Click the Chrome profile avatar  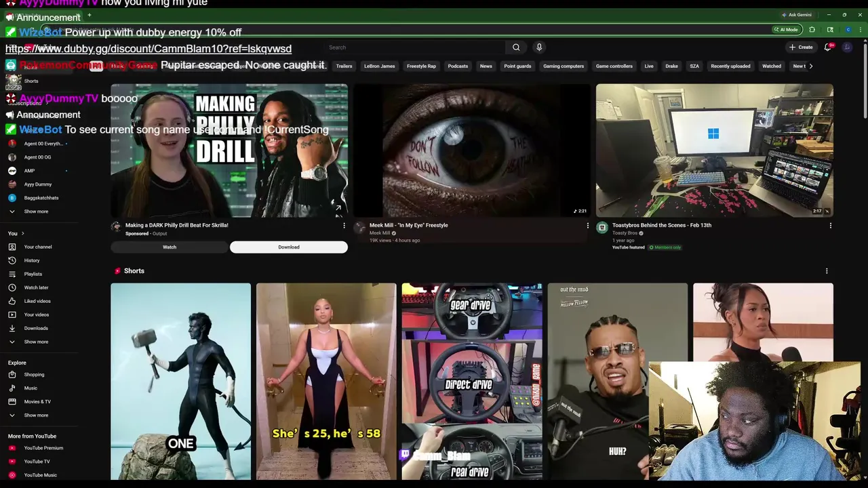[x=848, y=30]
